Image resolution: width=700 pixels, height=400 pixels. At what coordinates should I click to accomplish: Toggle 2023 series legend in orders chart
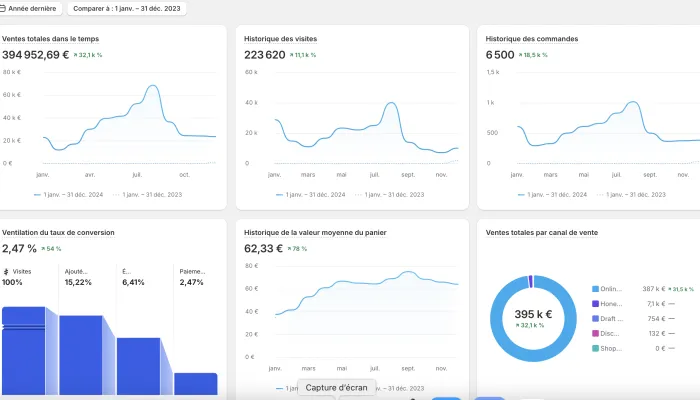coord(631,195)
